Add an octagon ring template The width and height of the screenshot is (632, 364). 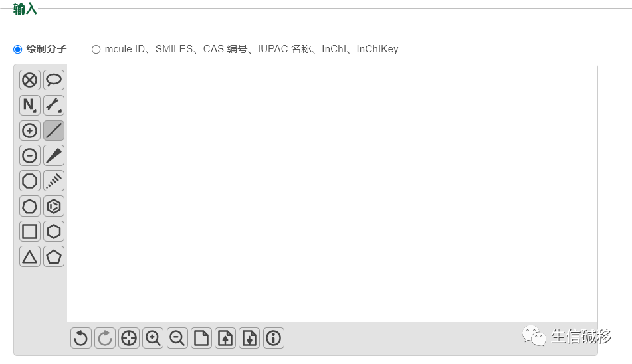29,181
